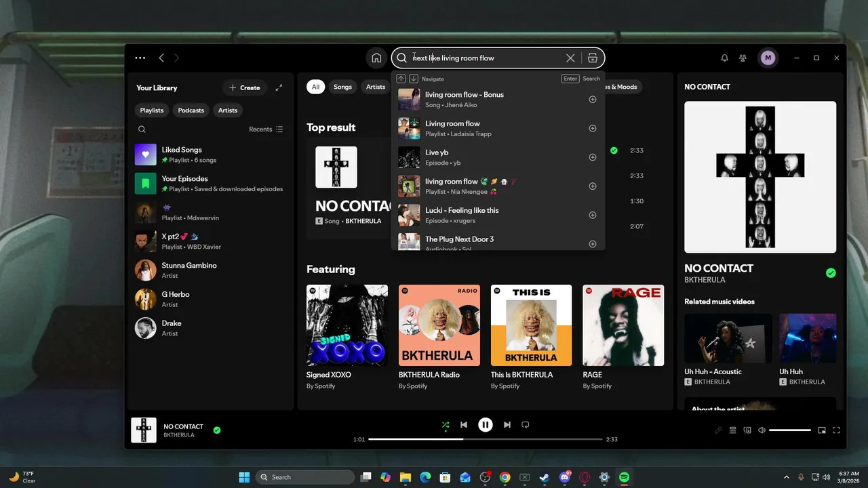Adjust the volume slider
The image size is (868, 488).
tap(790, 430)
